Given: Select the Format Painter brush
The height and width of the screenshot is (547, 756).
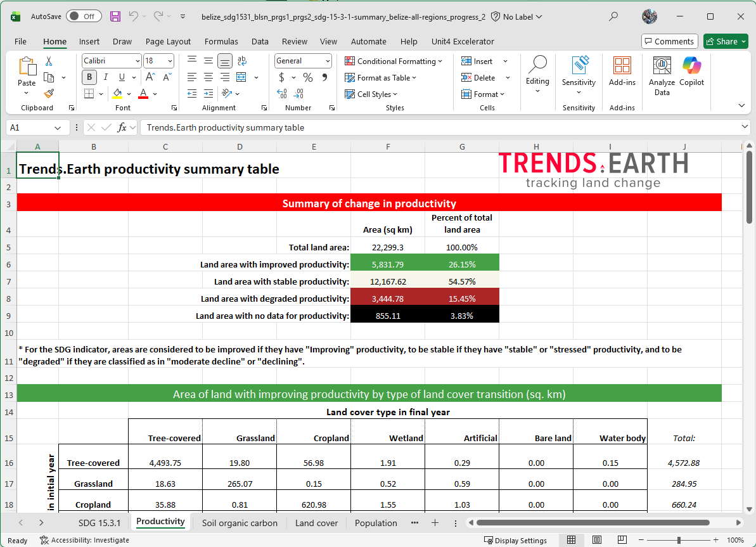Looking at the screenshot, I should (49, 94).
